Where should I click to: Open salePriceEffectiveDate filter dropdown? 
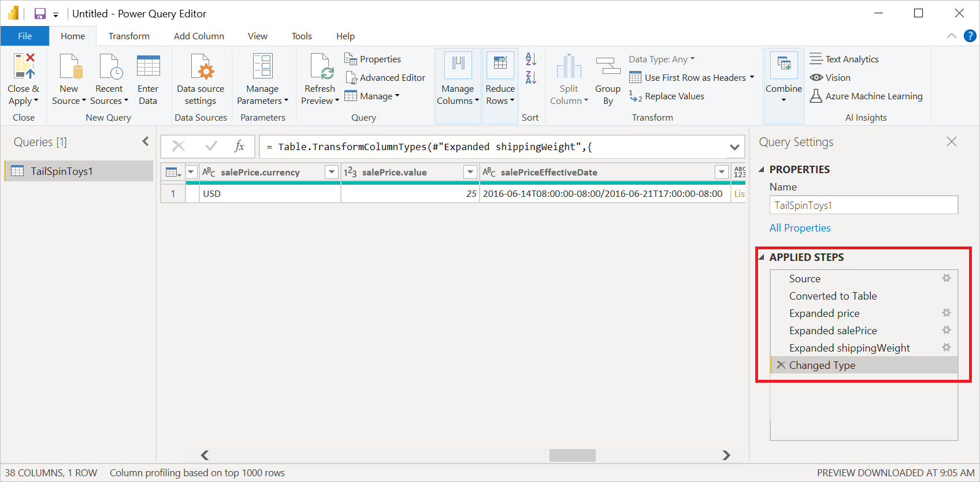click(x=722, y=172)
